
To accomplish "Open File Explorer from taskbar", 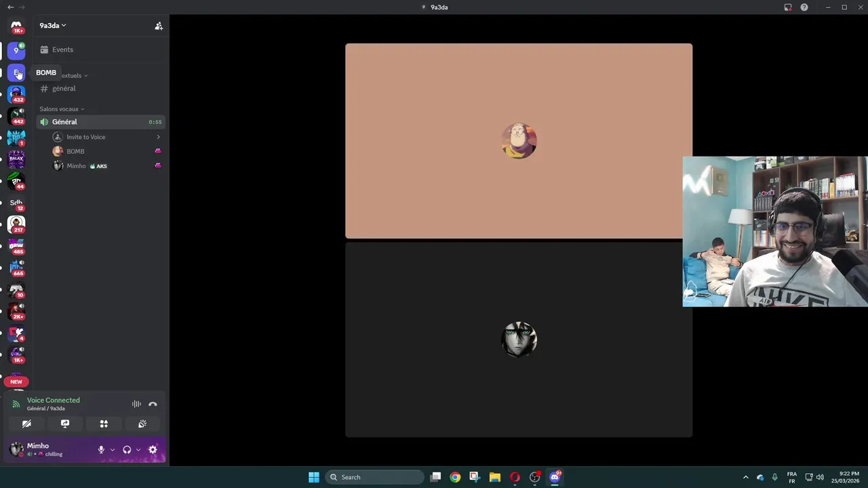I will (x=495, y=477).
